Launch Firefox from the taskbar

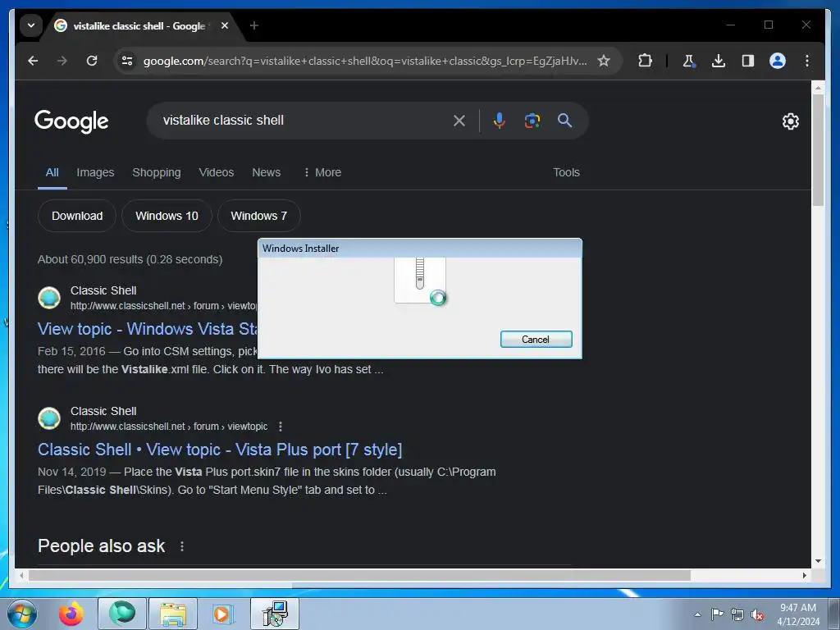71,614
